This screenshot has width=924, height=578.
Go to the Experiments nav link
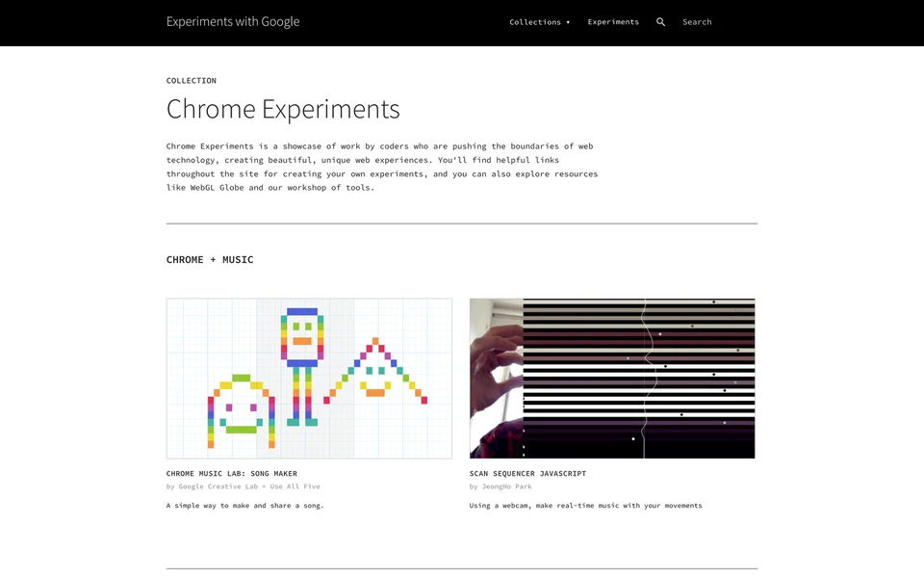(613, 22)
